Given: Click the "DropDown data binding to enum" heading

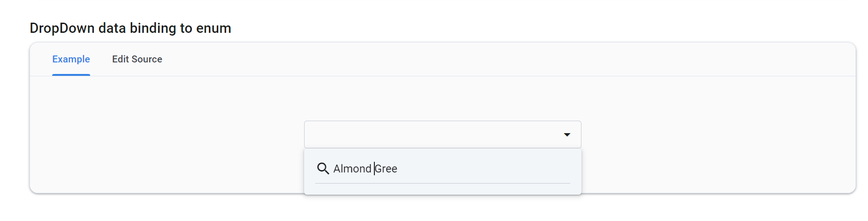Looking at the screenshot, I should (x=130, y=28).
